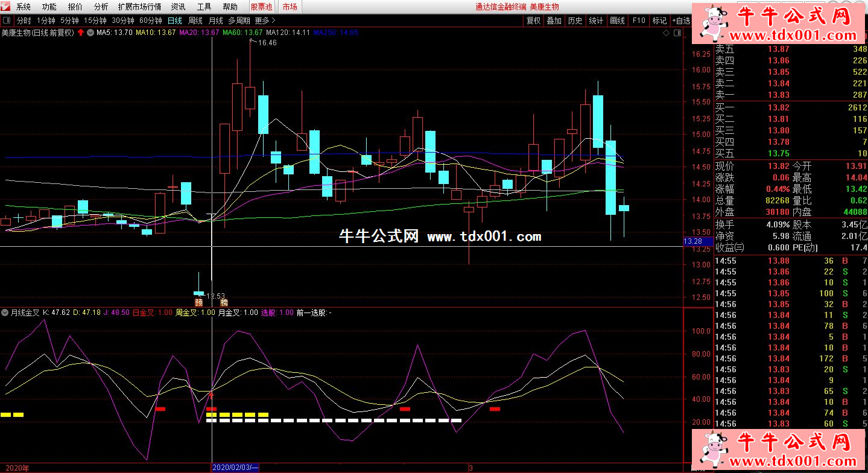The width and height of the screenshot is (868, 473).
Task: Click the 美康生物(日线.前复权) chart title
Action: [38, 33]
